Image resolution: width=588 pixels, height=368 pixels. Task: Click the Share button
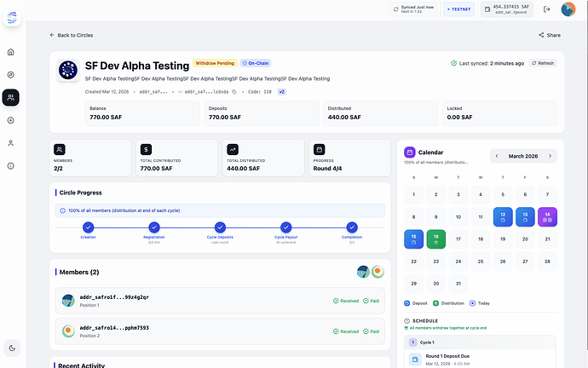(550, 35)
